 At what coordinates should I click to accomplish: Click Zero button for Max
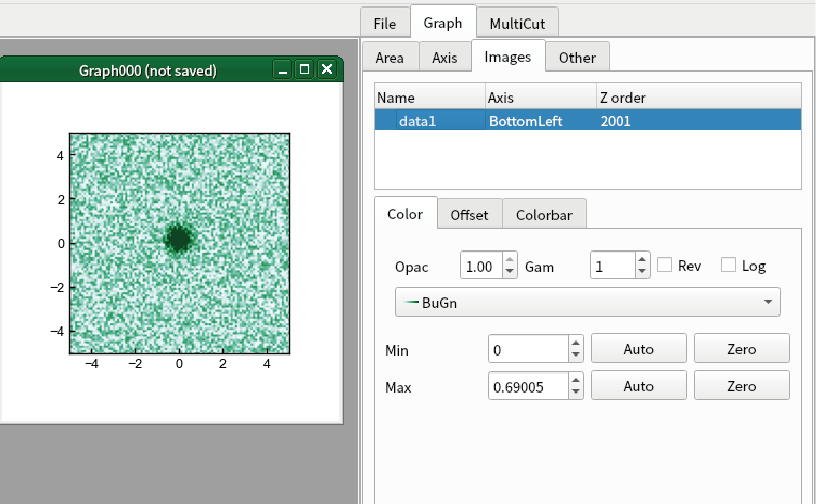tap(741, 386)
